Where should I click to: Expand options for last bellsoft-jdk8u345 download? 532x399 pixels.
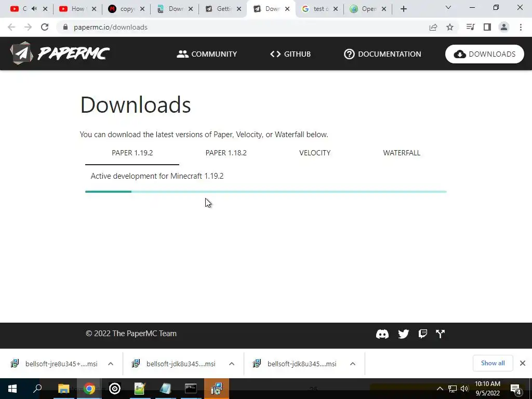tap(353, 364)
